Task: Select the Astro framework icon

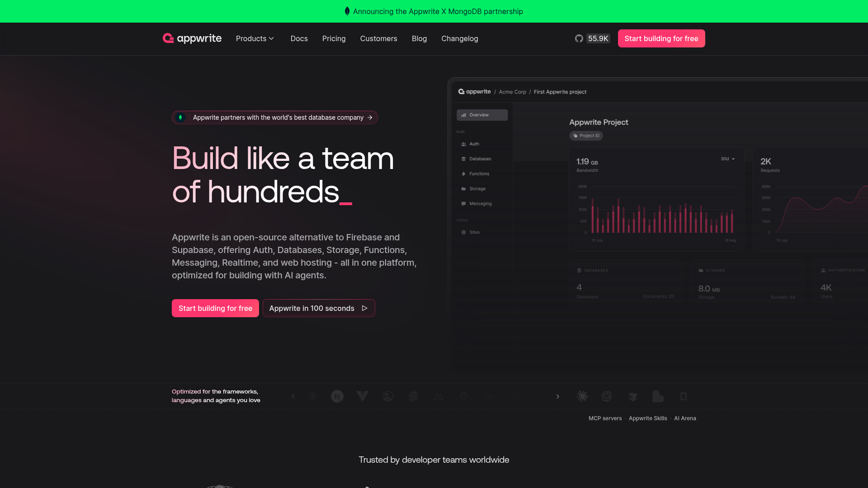Action: [463, 396]
